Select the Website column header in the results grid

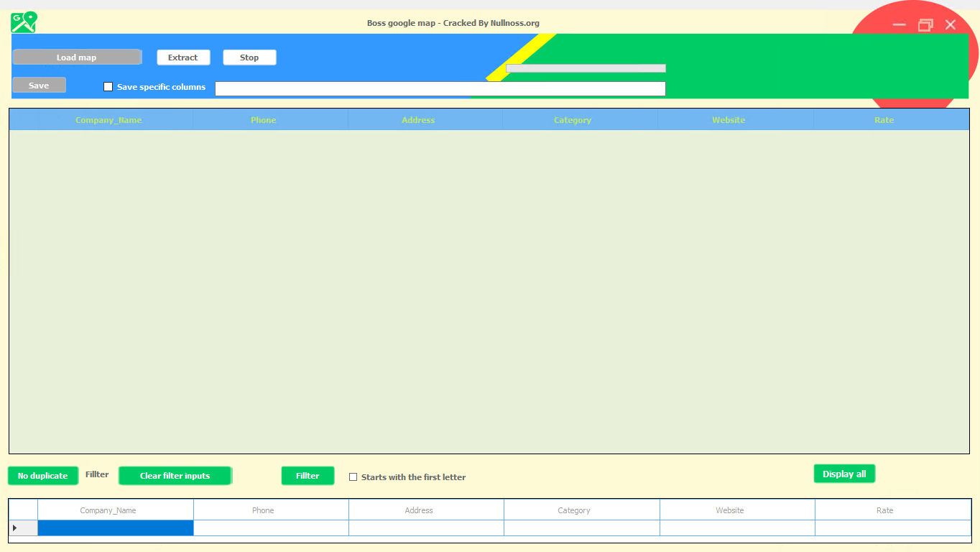point(736,120)
